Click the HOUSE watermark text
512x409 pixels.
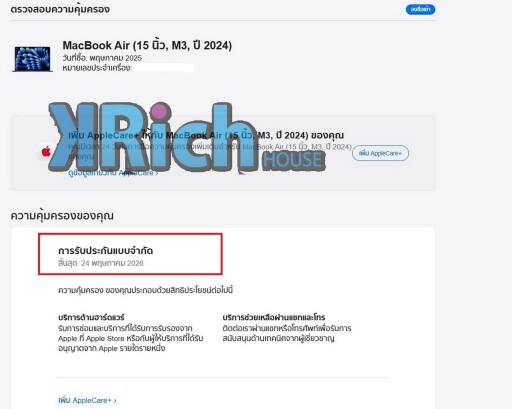(x=294, y=160)
